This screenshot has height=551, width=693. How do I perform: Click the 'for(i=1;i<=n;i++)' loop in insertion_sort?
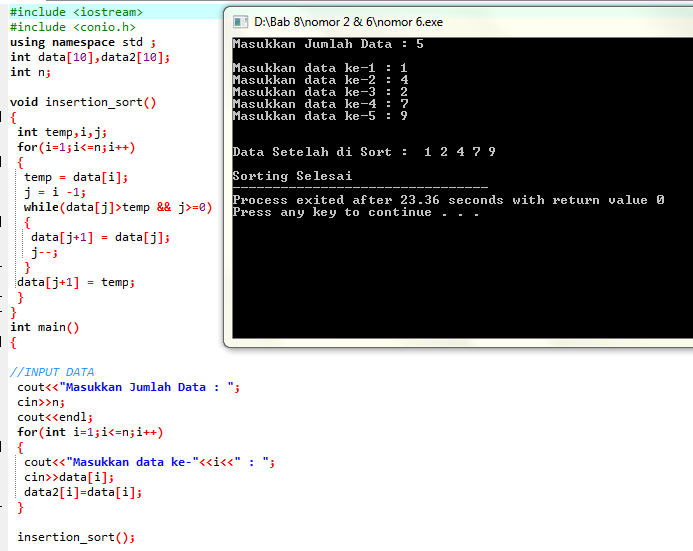coord(76,147)
